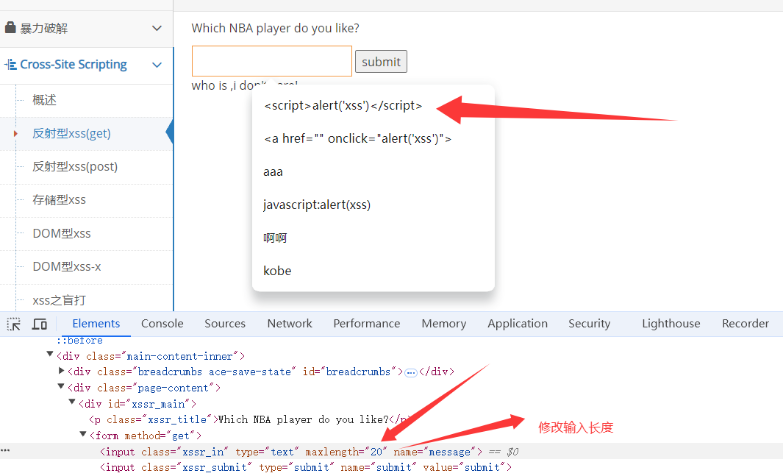Open the Cross-Site Scripting menu heading
The height and width of the screenshot is (476, 783).
[x=73, y=64]
